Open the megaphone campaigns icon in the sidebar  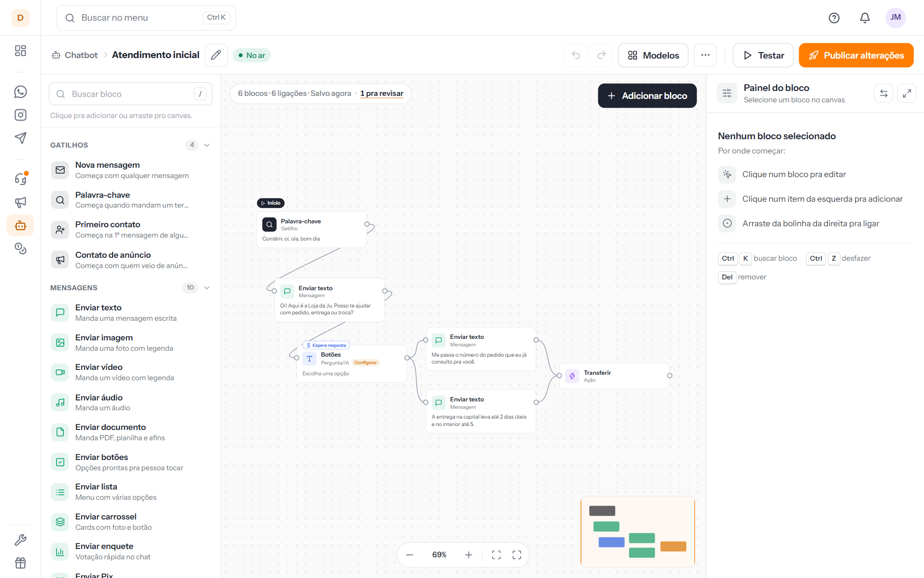(20, 202)
